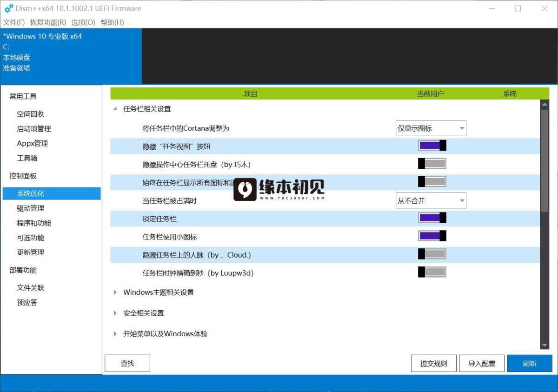The image size is (558, 392).
Task: Click the 系统 column header
Action: click(510, 93)
